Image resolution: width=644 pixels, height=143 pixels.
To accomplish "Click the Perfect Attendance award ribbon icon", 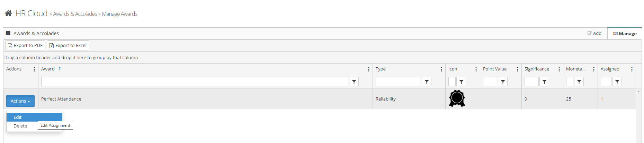I will (x=457, y=99).
